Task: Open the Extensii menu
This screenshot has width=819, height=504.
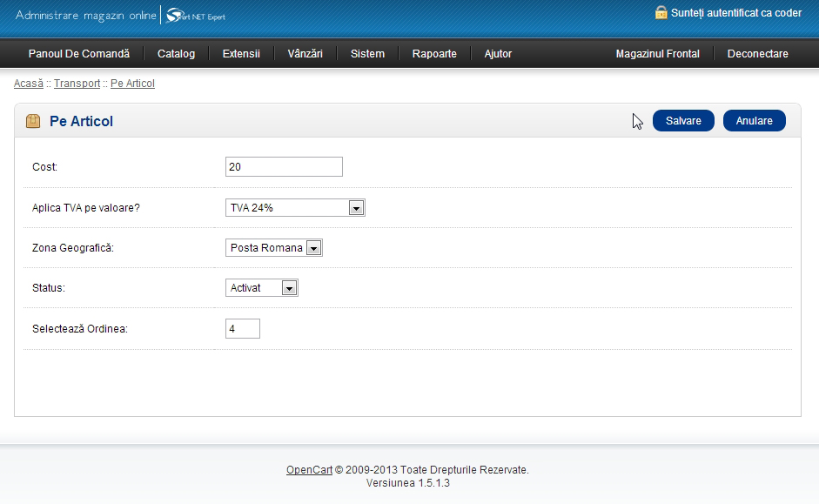Action: (x=241, y=54)
